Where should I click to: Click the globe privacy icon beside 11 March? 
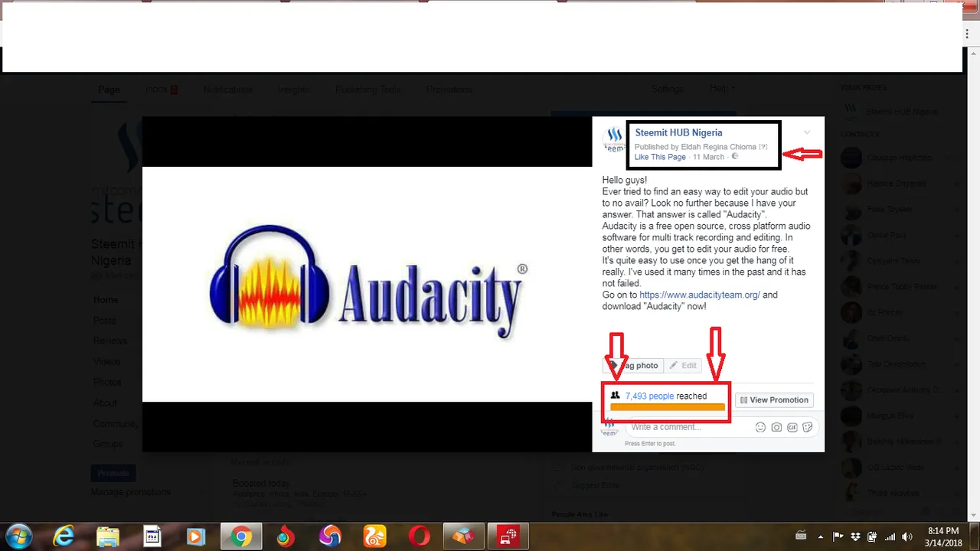click(735, 157)
